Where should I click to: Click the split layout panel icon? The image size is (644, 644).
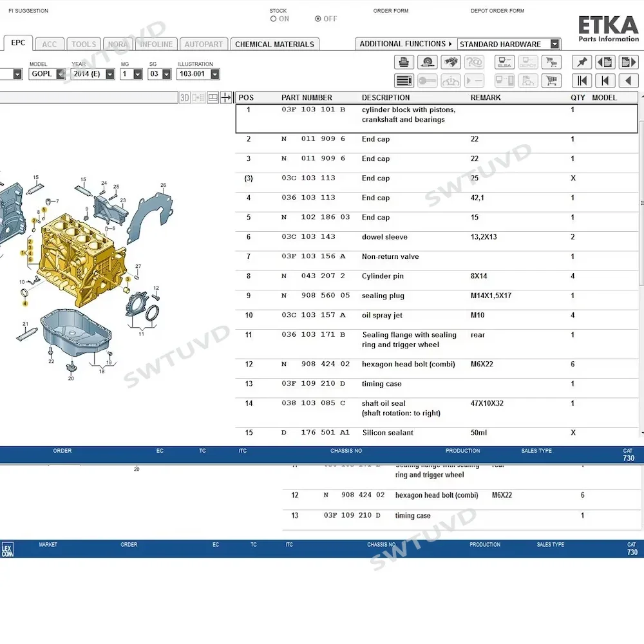[213, 97]
